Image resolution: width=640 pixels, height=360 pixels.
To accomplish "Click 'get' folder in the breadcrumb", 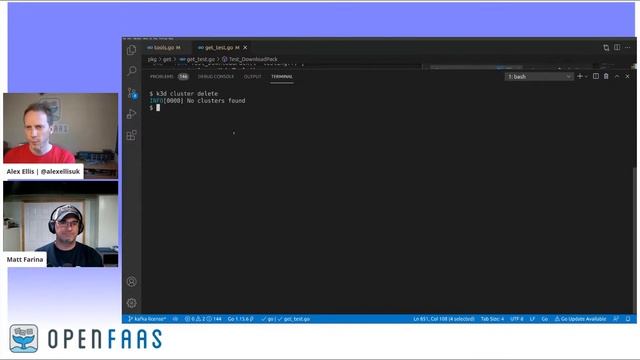I will pos(167,60).
